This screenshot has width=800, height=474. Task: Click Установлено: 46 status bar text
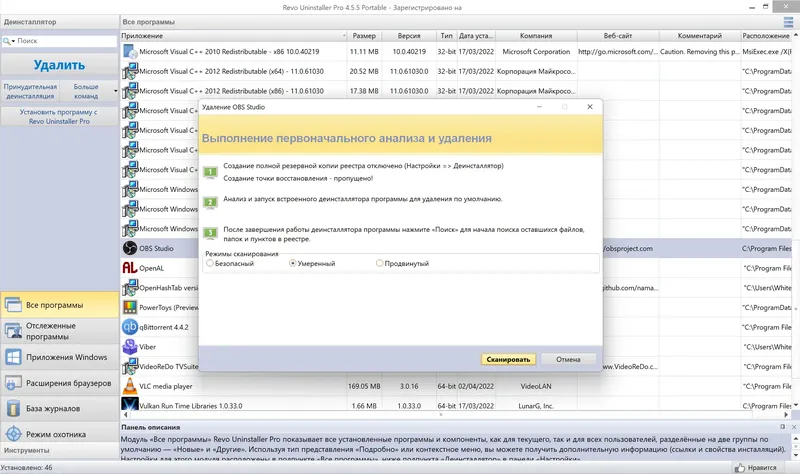(x=27, y=467)
